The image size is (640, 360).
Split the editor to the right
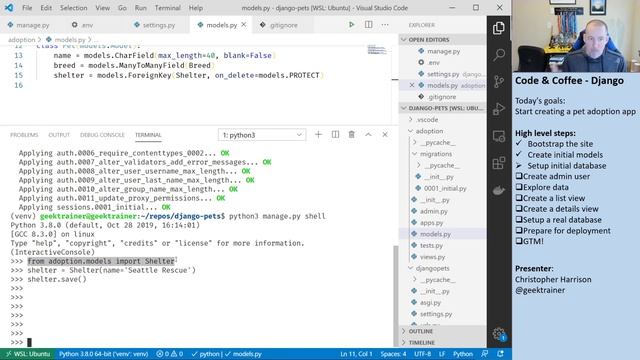tap(369, 25)
